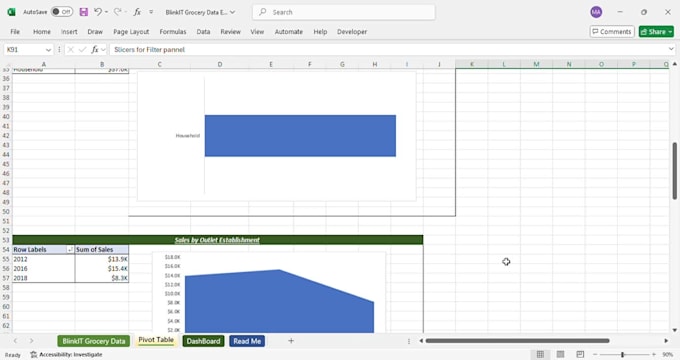Image resolution: width=680 pixels, height=360 pixels.
Task: Click the zoom slider handle
Action: coord(622,354)
